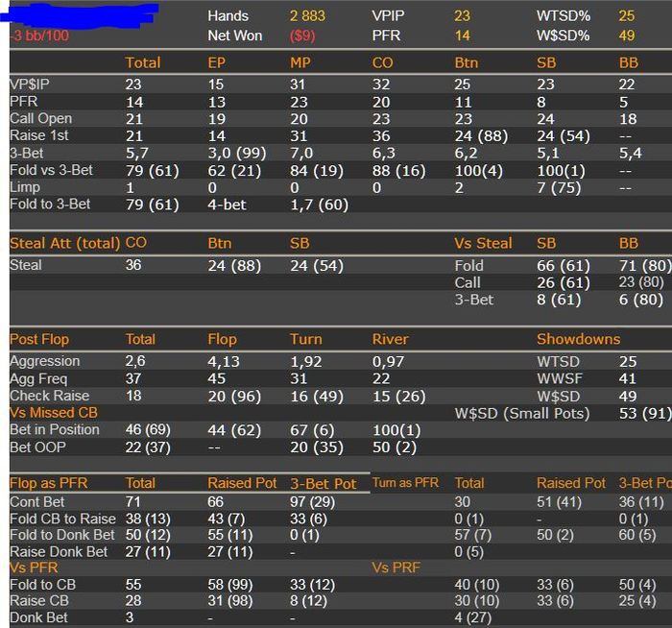Click the 'Vs Missed CB' subheading

pos(54,413)
